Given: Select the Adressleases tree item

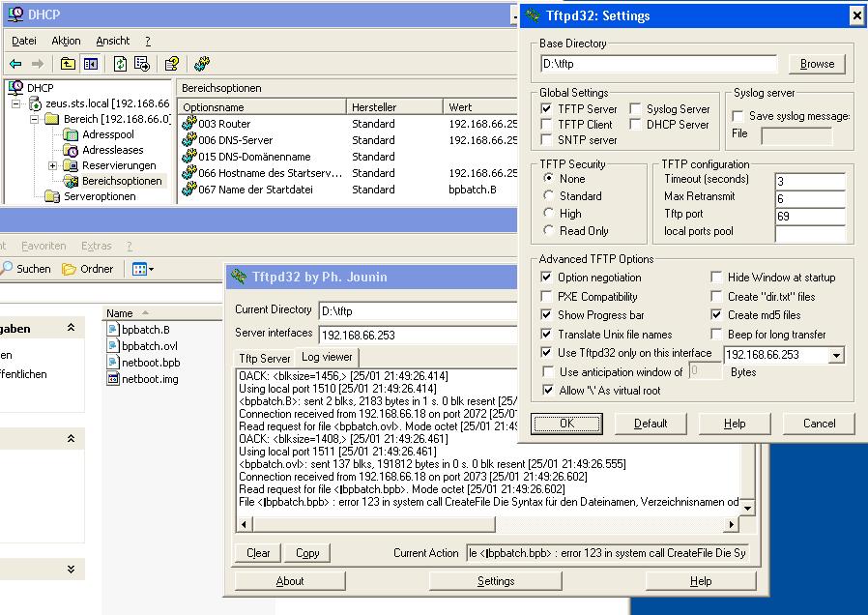Looking at the screenshot, I should pyautogui.click(x=112, y=150).
